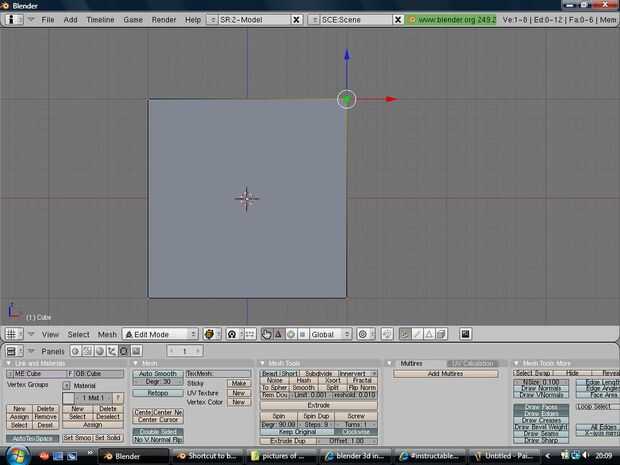Open the Mesh menu in 3D header
620x465 pixels.
107,335
